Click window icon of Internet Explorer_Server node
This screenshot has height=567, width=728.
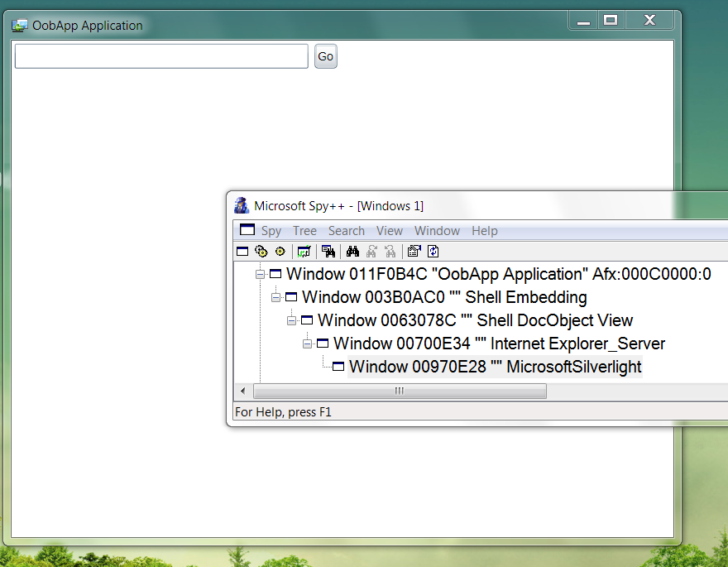(x=323, y=344)
